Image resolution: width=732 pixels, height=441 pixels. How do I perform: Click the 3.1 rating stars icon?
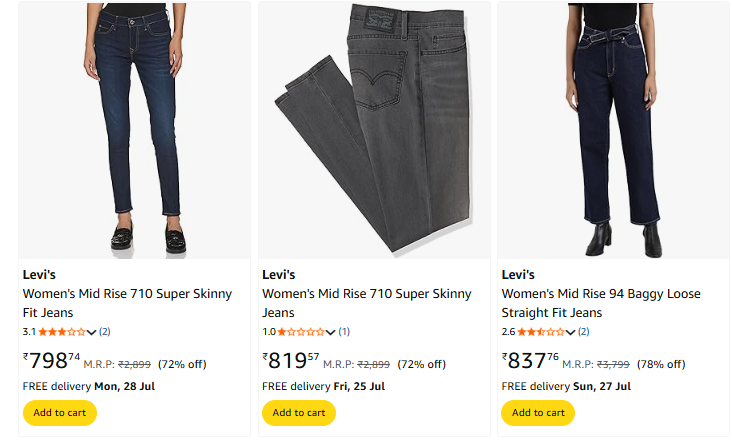point(62,332)
